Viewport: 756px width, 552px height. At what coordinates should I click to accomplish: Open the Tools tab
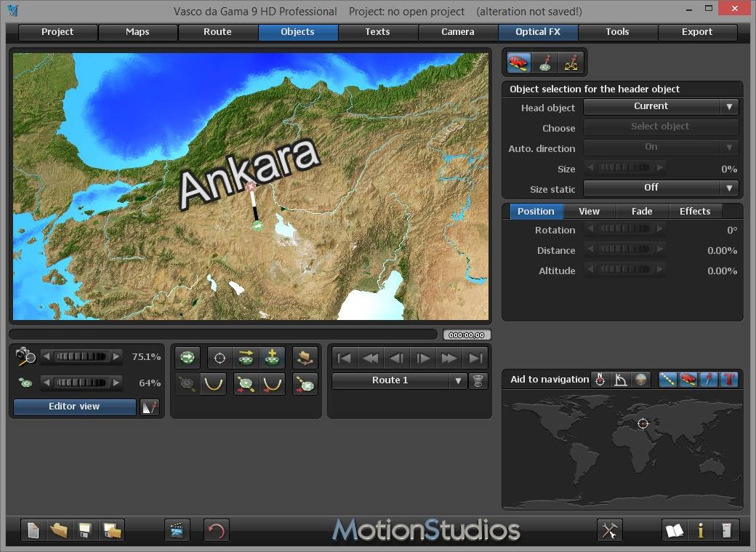coord(618,32)
